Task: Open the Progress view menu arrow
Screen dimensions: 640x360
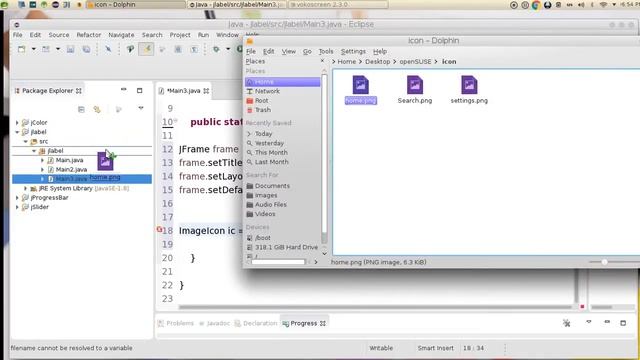Action: (589, 322)
